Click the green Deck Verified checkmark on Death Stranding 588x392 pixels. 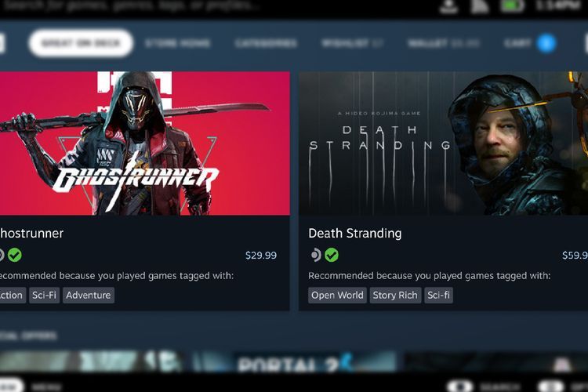332,255
